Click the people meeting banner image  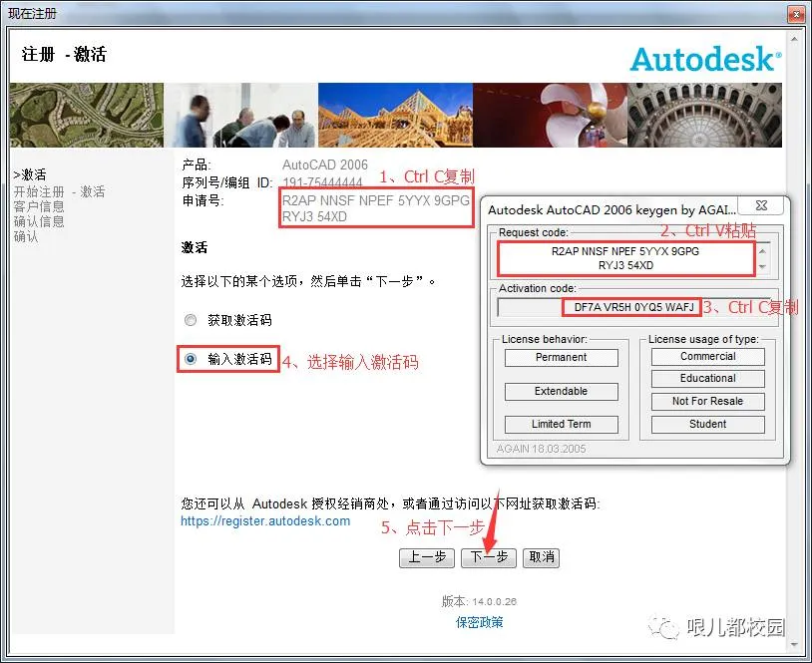(x=240, y=115)
